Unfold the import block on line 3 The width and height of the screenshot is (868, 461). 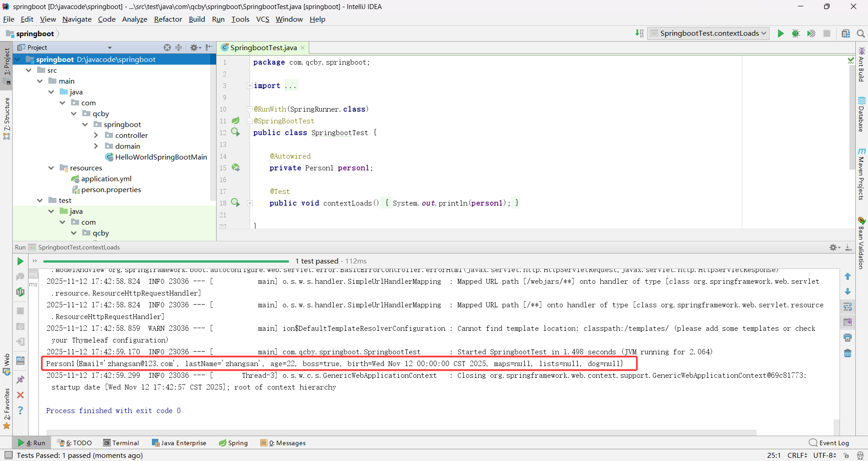(x=250, y=85)
